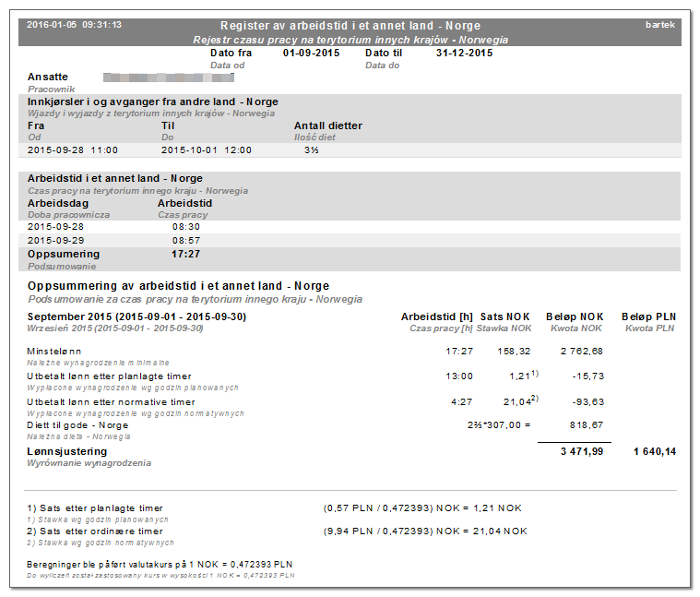Click the 'Minstelønn' row label
Image resolution: width=700 pixels, height=597 pixels.
coord(54,352)
